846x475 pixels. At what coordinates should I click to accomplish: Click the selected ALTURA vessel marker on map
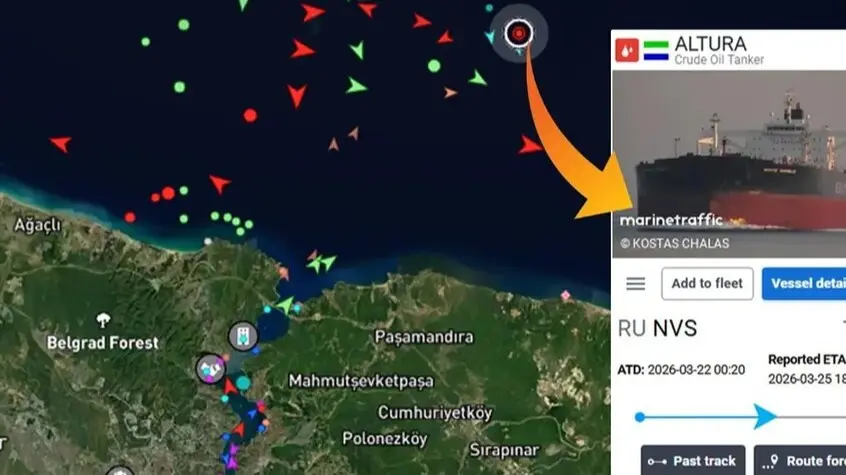click(x=519, y=33)
